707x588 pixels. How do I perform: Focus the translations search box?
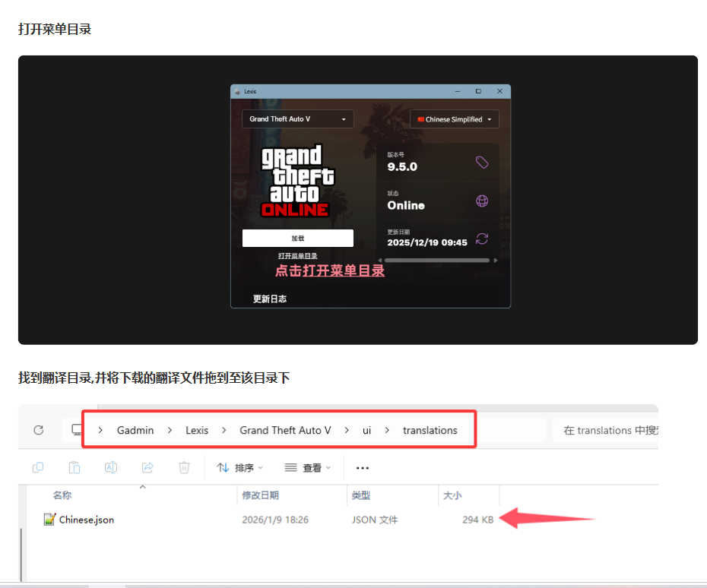605,430
